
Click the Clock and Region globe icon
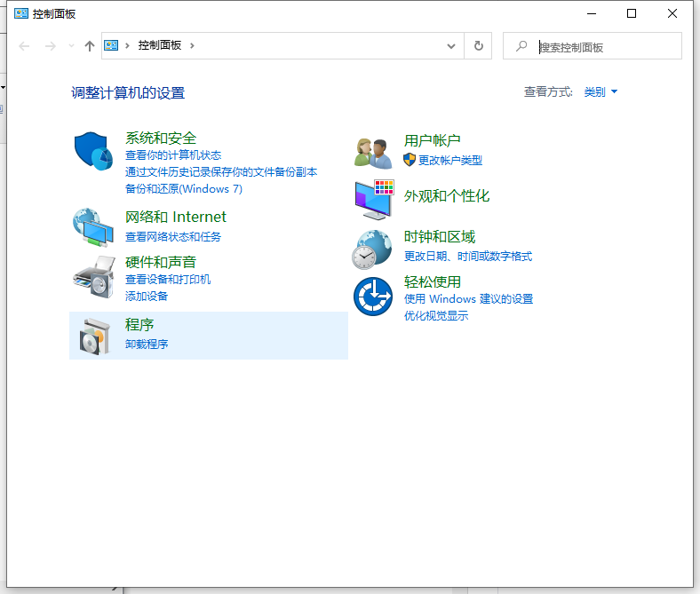point(372,249)
